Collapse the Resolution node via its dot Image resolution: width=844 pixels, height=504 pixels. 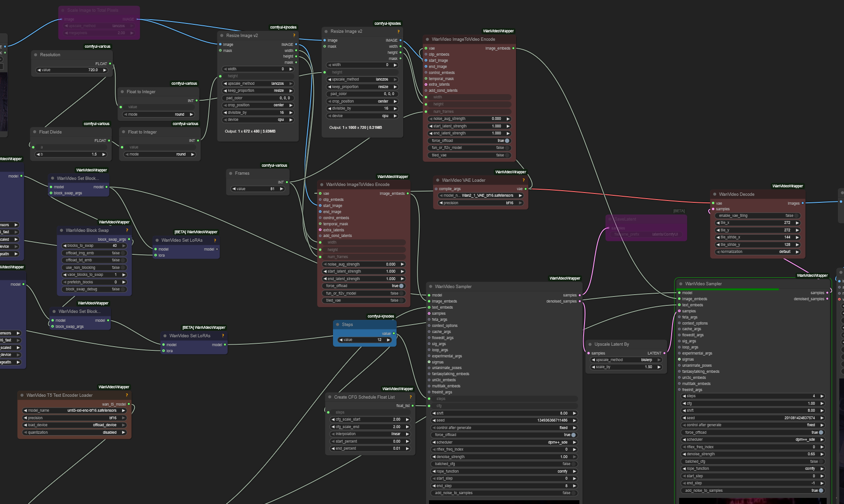click(36, 55)
